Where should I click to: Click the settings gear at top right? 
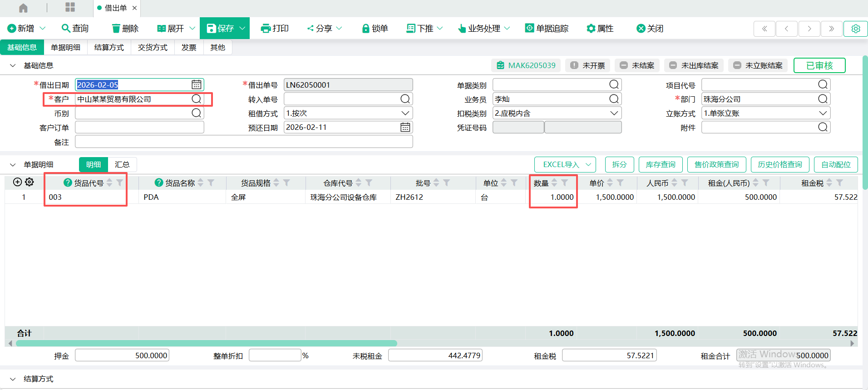click(x=855, y=29)
